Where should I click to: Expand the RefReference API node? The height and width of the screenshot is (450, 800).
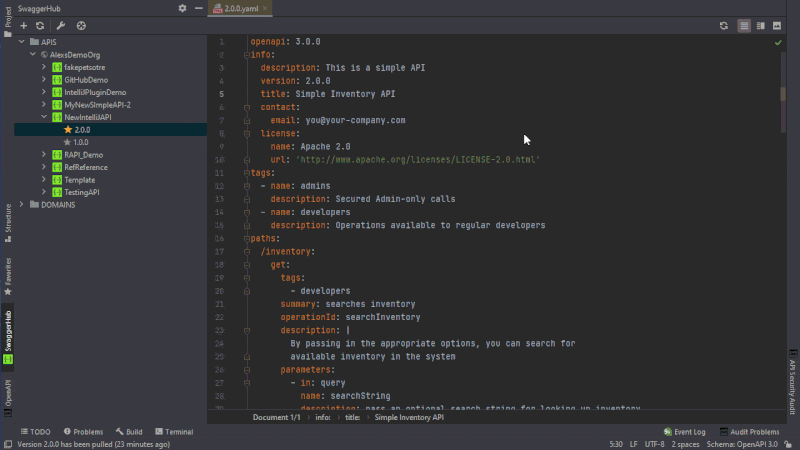(44, 167)
